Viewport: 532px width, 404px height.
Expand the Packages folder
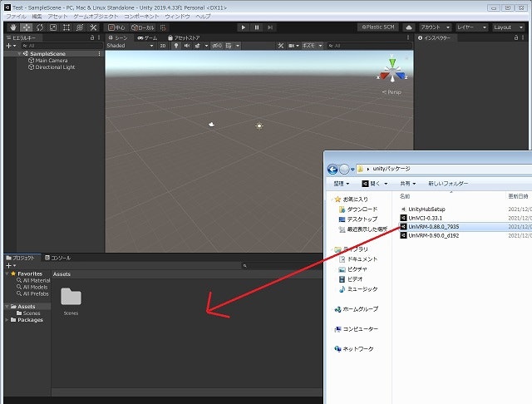pyautogui.click(x=7, y=319)
